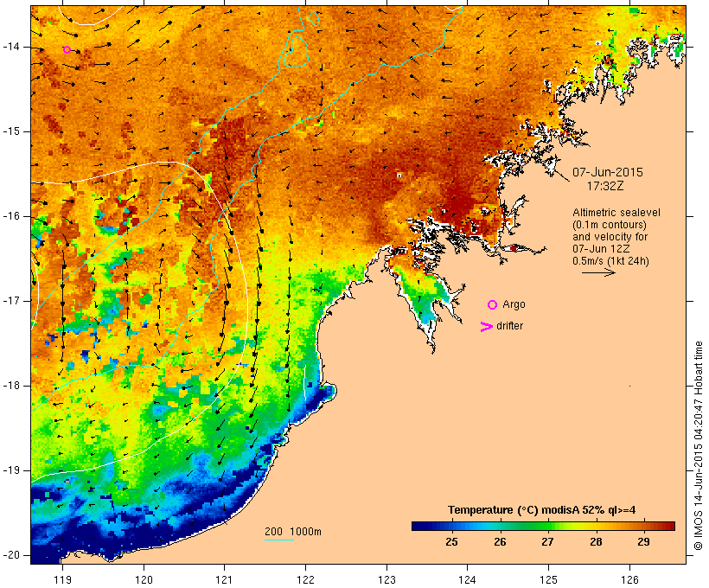This screenshot has width=709, height=588.
Task: Click the magenta drifter legend symbol
Action: (x=487, y=327)
